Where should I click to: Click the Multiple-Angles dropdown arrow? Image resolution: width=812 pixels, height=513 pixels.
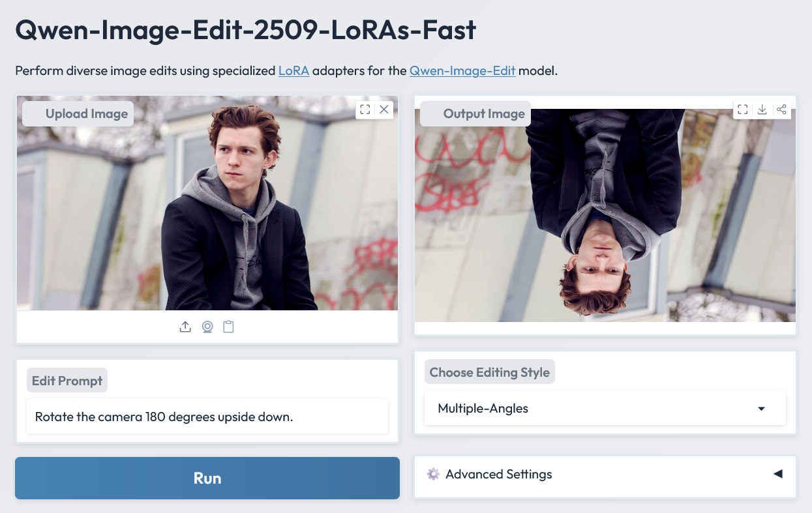point(761,409)
